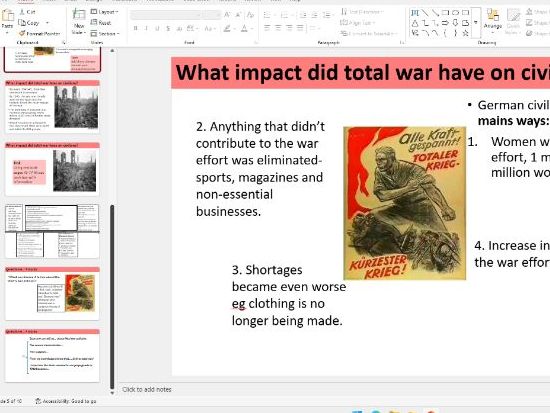The height and width of the screenshot is (413, 550).
Task: Open the Shape Outline options
Action: pos(537,23)
